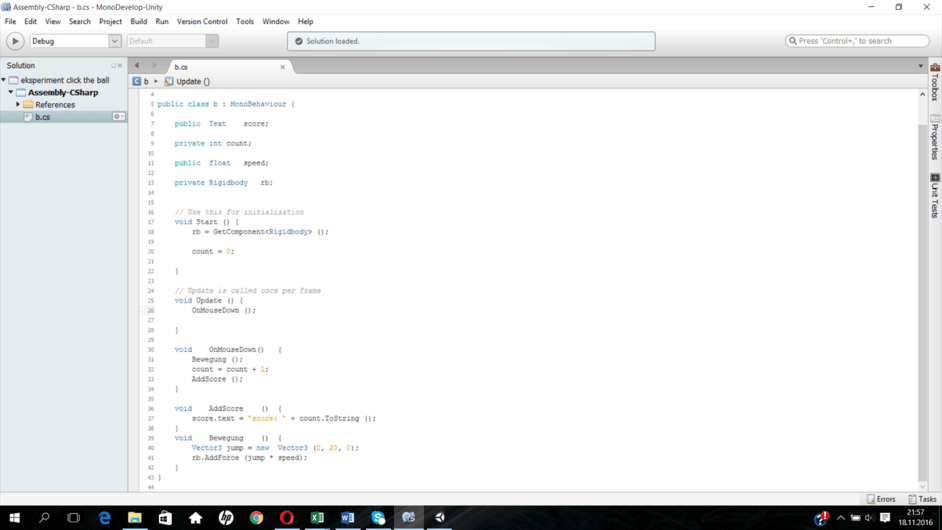Click line 'void Start () {' in code
This screenshot has height=530, width=942.
pyautogui.click(x=206, y=222)
